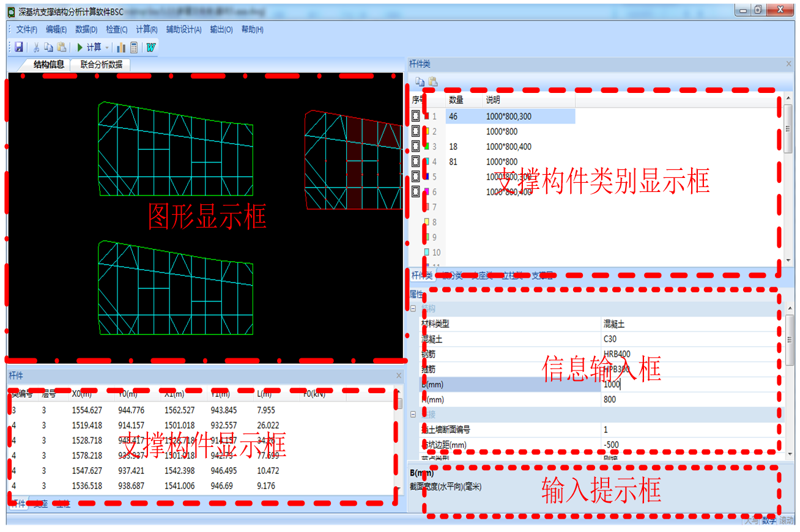Collapse the 连接 property group expander
800x532 pixels.
click(x=413, y=415)
